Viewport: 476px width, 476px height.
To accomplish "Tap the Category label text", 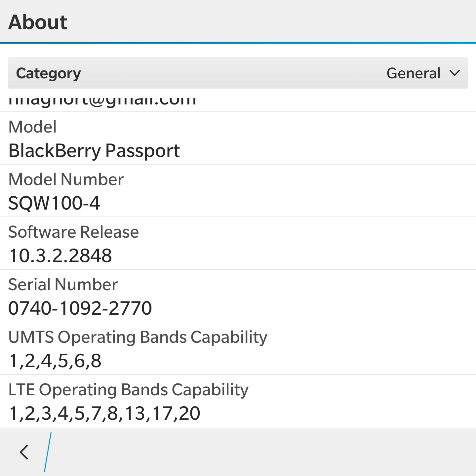I will click(x=48, y=73).
